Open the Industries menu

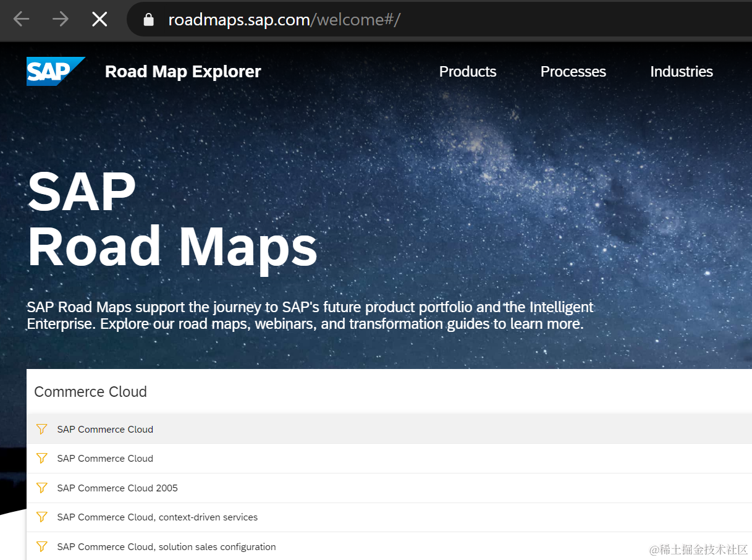point(682,72)
